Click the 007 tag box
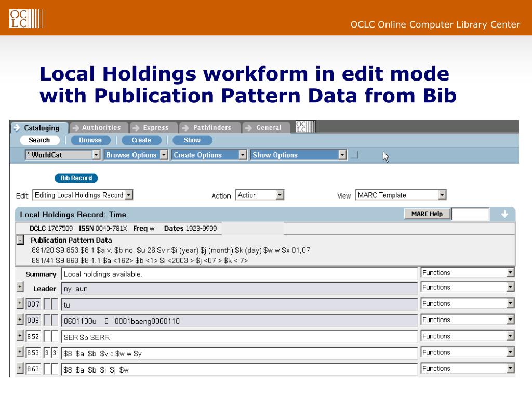532x399 pixels. click(33, 304)
